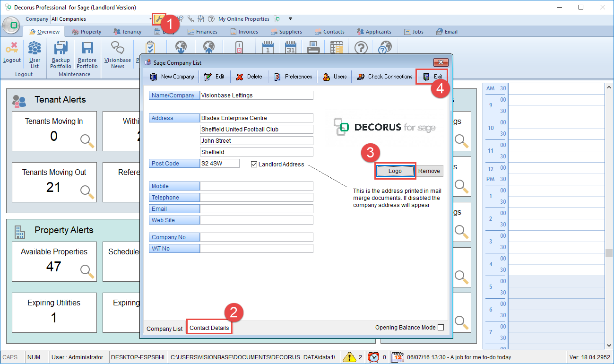This screenshot has height=364, width=614.
Task: Open My Online Properties
Action: pyautogui.click(x=244, y=19)
